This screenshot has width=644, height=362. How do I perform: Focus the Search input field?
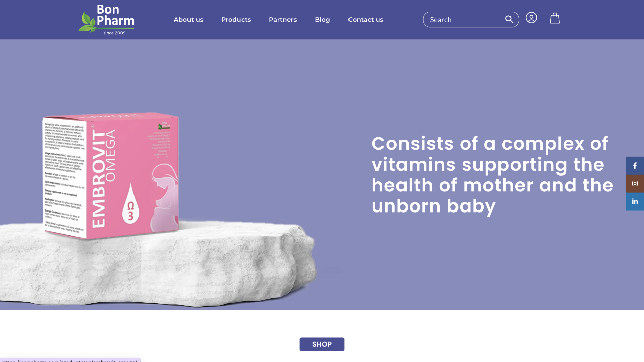pos(466,20)
